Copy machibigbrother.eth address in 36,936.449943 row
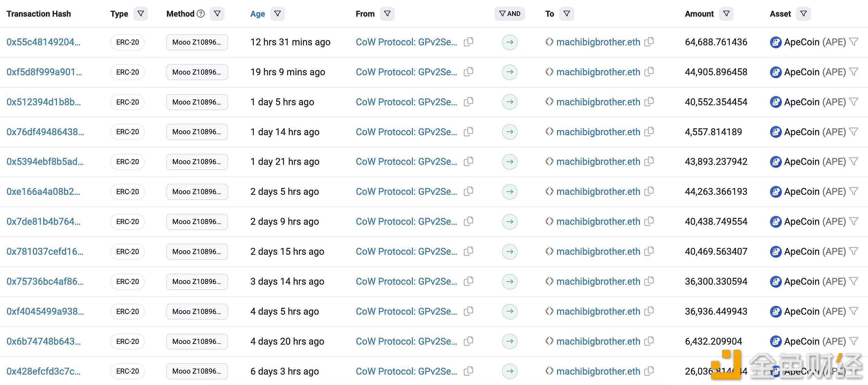 click(649, 311)
